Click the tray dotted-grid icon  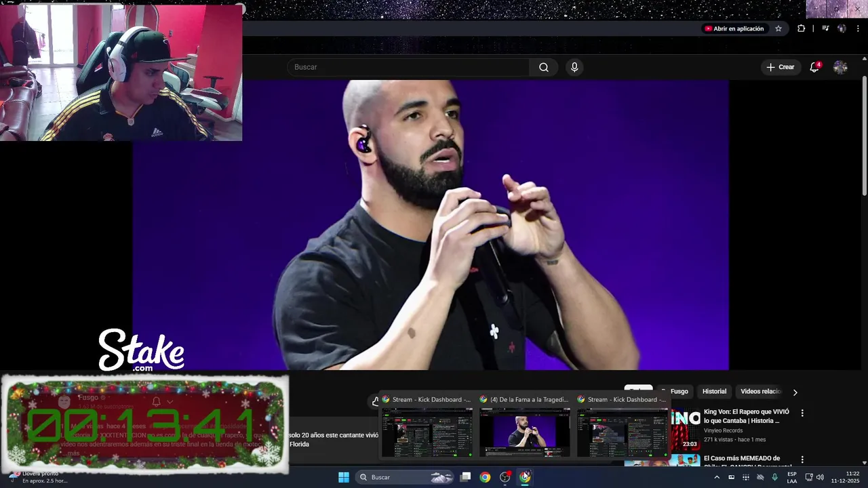(746, 477)
